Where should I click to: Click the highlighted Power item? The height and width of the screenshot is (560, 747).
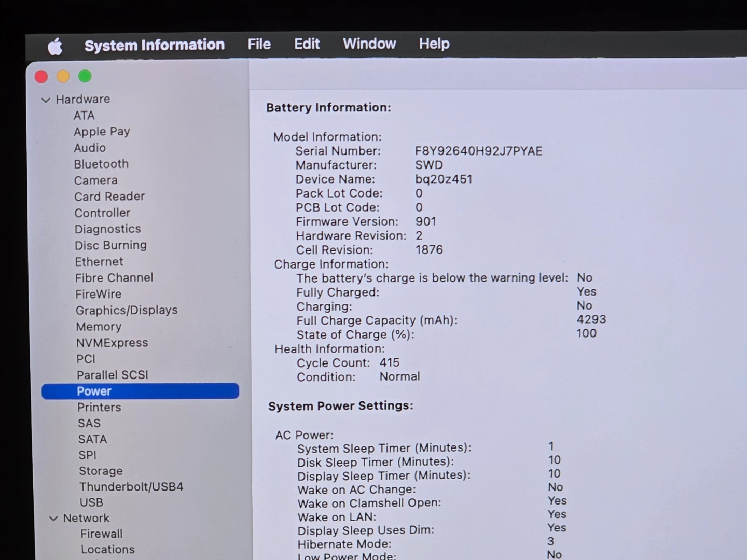tap(140, 391)
